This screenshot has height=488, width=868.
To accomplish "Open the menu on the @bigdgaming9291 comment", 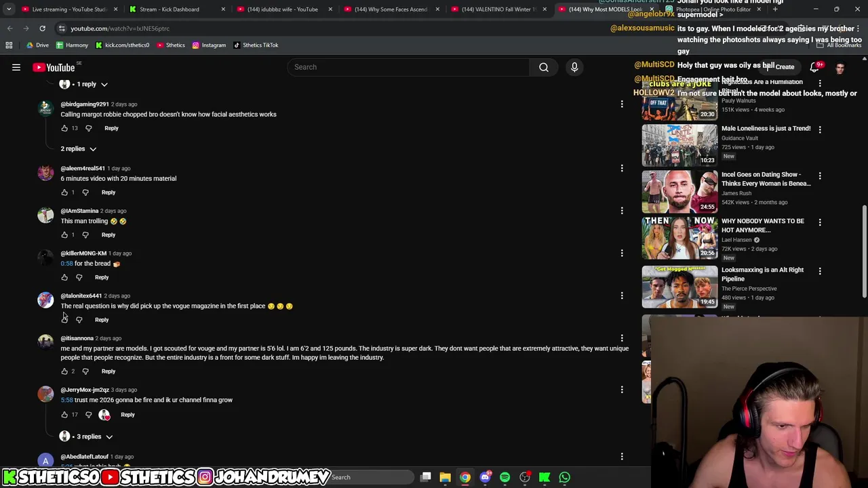I will coord(622,104).
